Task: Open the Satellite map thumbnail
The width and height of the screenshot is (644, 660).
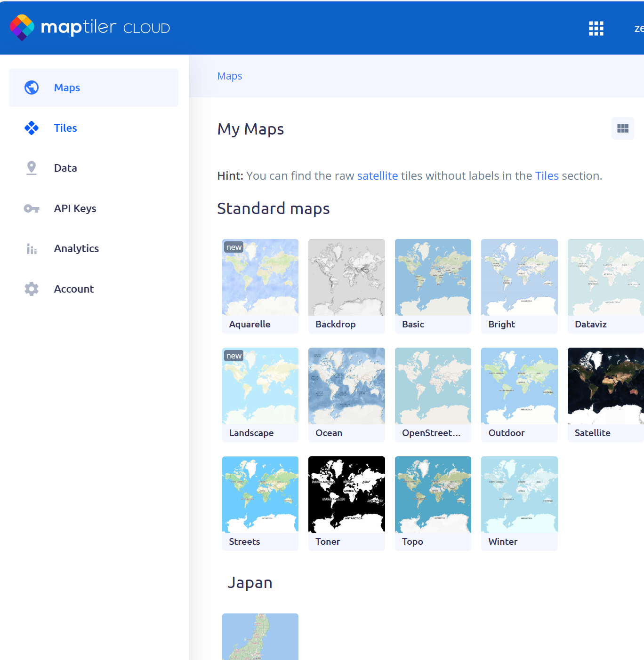Action: pos(605,386)
